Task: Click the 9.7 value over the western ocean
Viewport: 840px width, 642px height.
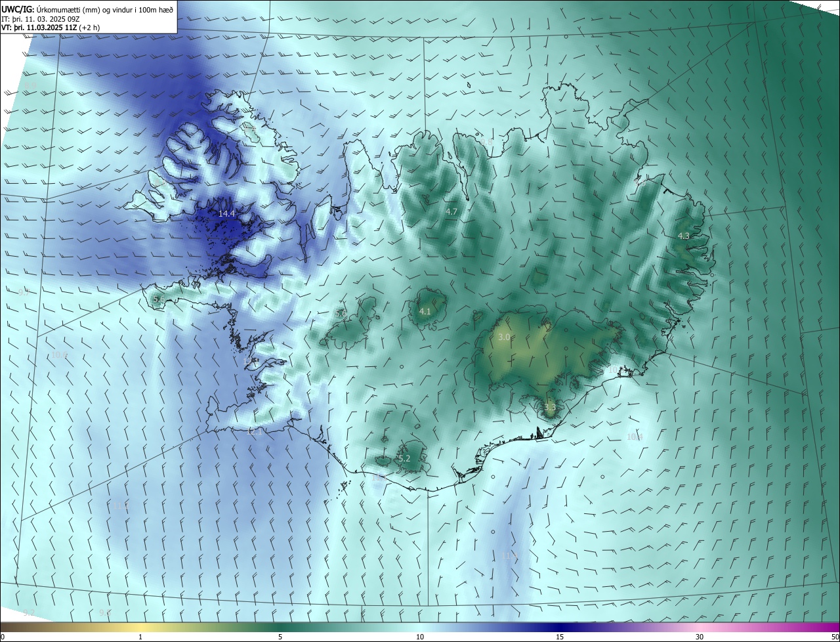Action: (x=23, y=292)
